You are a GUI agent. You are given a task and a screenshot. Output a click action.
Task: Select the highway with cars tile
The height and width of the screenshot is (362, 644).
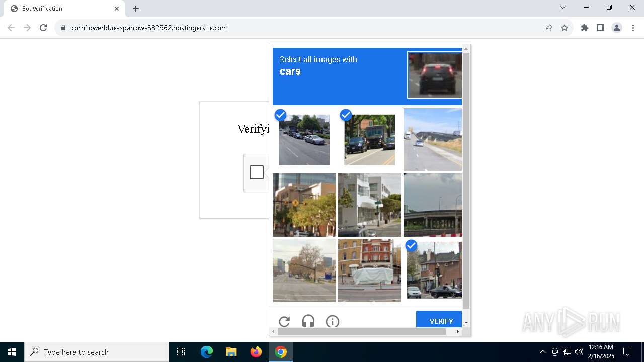click(433, 140)
